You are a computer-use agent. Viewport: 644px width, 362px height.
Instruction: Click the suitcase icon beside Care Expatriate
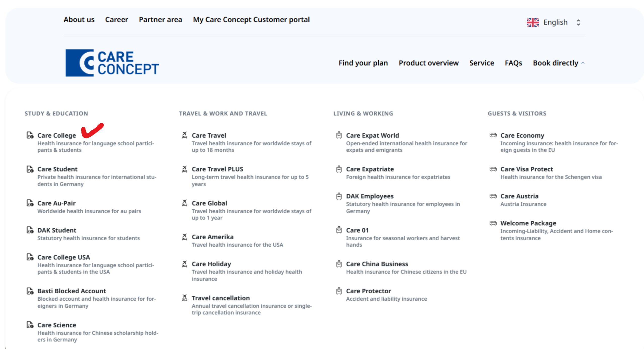[339, 169]
